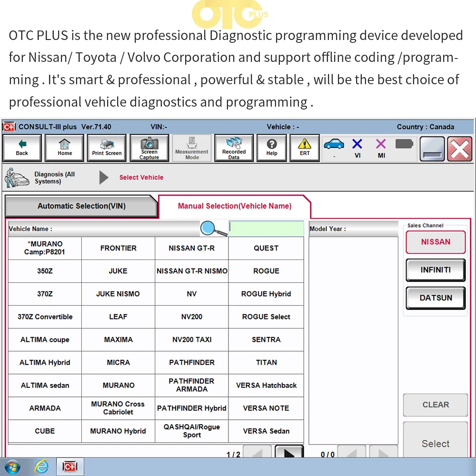Click the Diagnosis (All Systems) mechanic icon
The height and width of the screenshot is (476, 476).
(x=17, y=178)
